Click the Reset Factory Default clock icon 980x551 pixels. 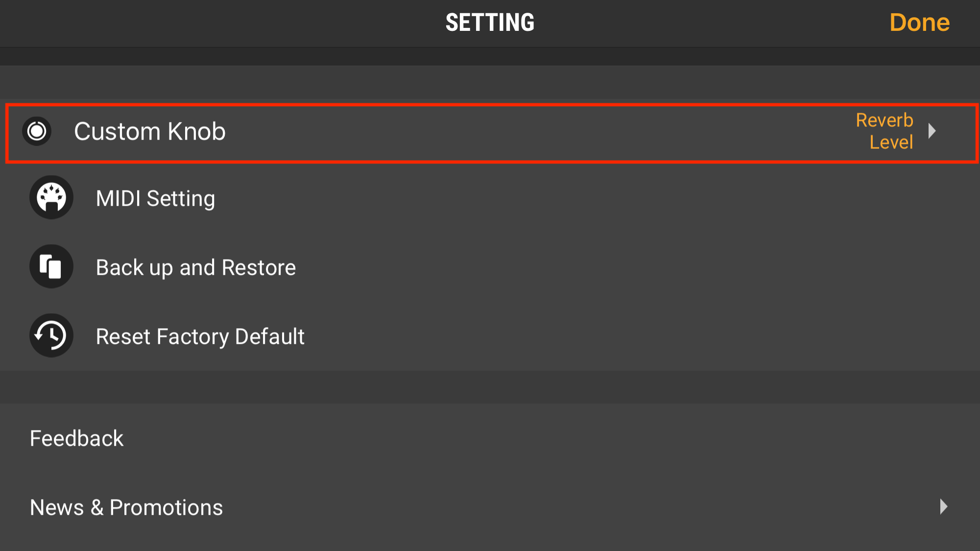[x=51, y=335]
